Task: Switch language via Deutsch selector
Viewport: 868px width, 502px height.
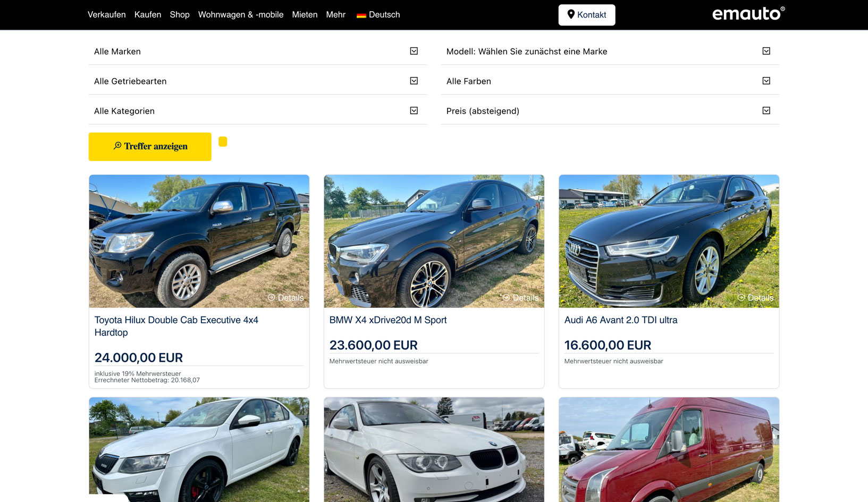Action: [378, 15]
